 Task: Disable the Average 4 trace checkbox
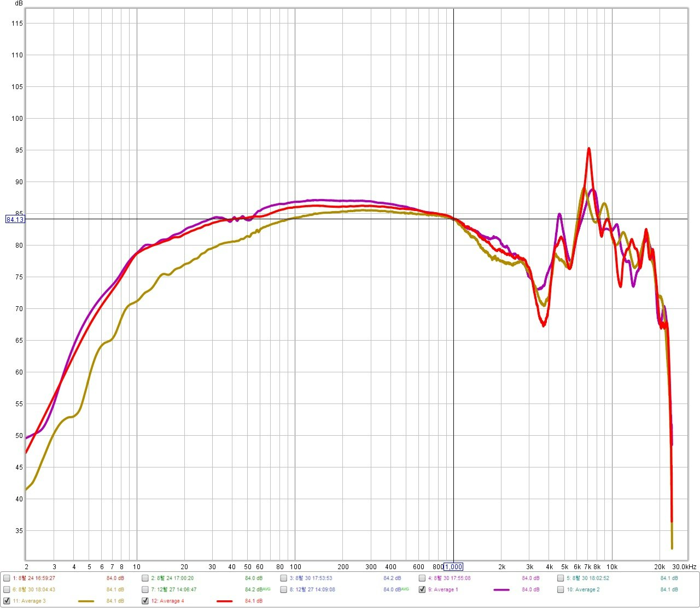145,601
